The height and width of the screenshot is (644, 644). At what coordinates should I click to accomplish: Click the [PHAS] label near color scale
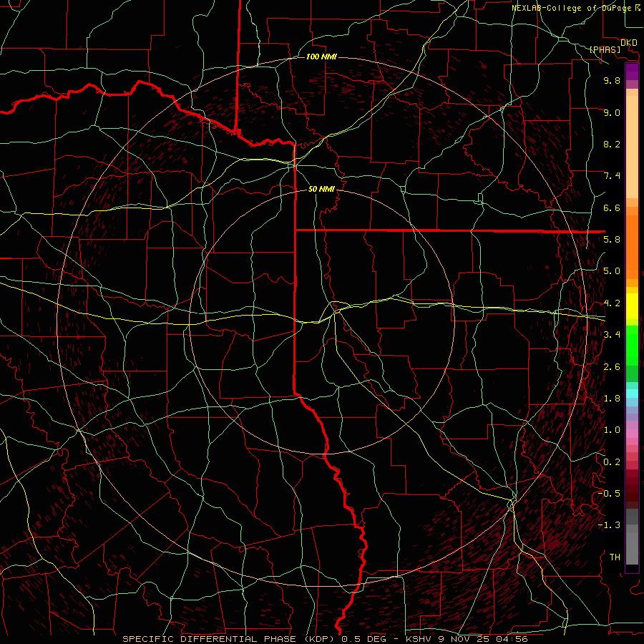[605, 49]
